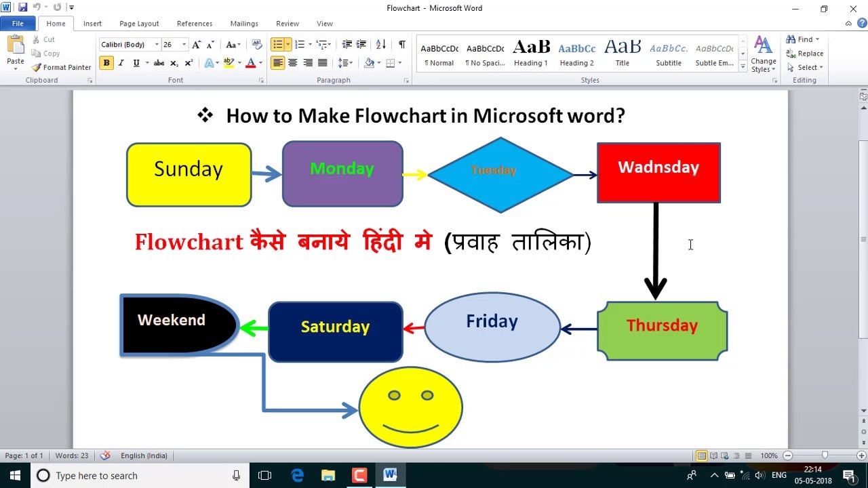Open Microsoft Edge from taskbar
The height and width of the screenshot is (488, 868).
tap(297, 475)
